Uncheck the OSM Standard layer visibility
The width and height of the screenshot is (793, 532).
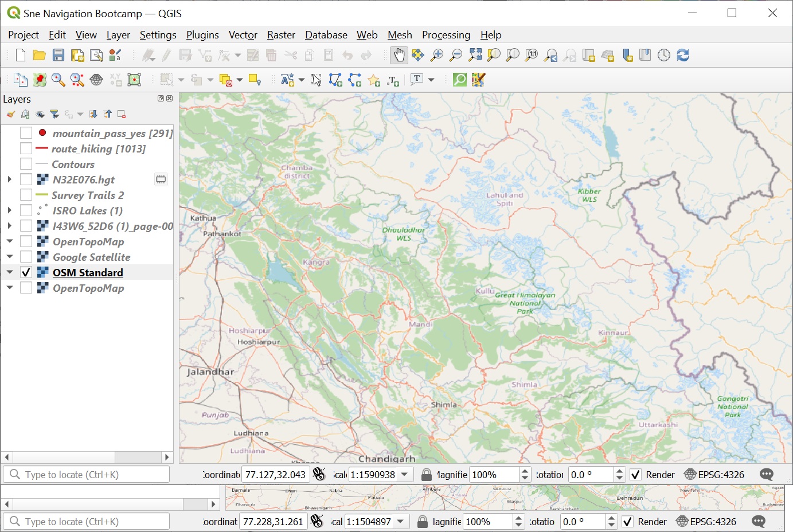[x=26, y=273]
